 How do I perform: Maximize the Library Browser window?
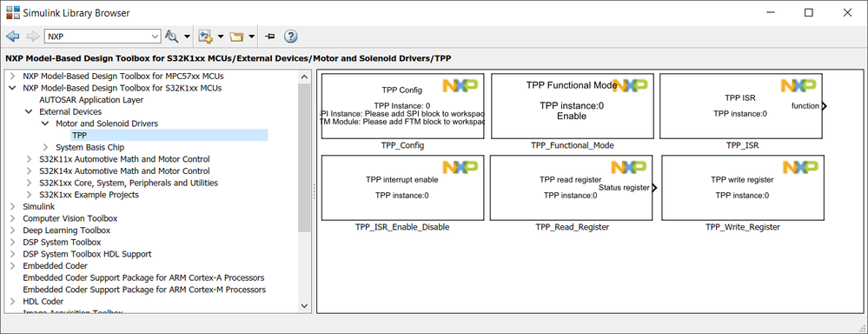(x=809, y=12)
